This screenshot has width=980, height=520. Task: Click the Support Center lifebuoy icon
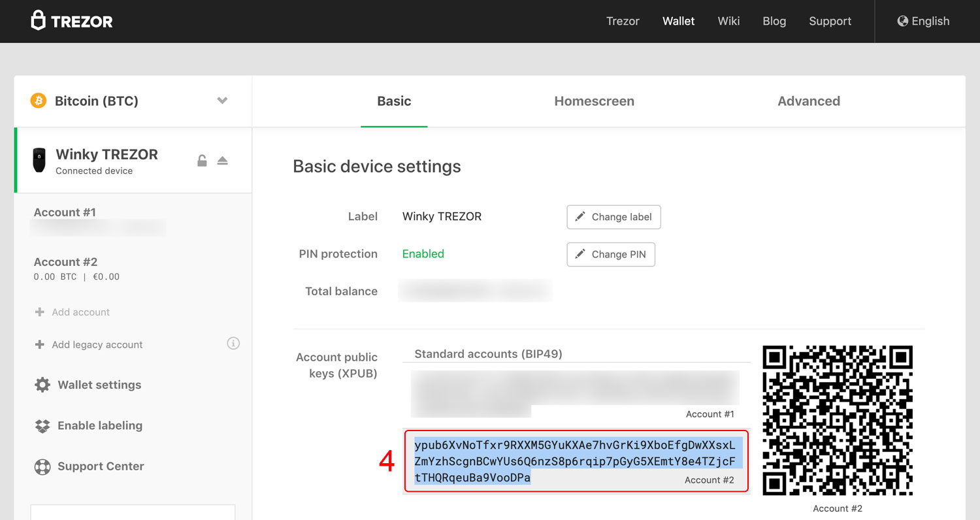42,466
